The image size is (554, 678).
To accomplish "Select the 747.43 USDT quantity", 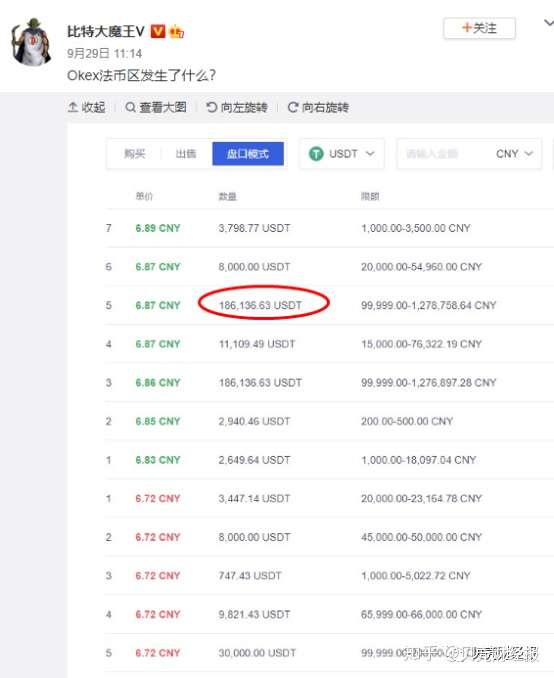I will point(250,576).
